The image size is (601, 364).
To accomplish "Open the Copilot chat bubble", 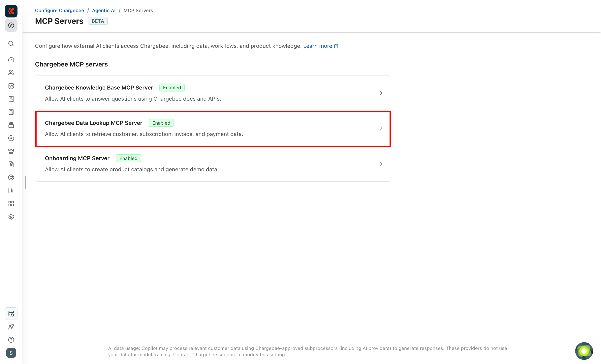I will [x=584, y=351].
